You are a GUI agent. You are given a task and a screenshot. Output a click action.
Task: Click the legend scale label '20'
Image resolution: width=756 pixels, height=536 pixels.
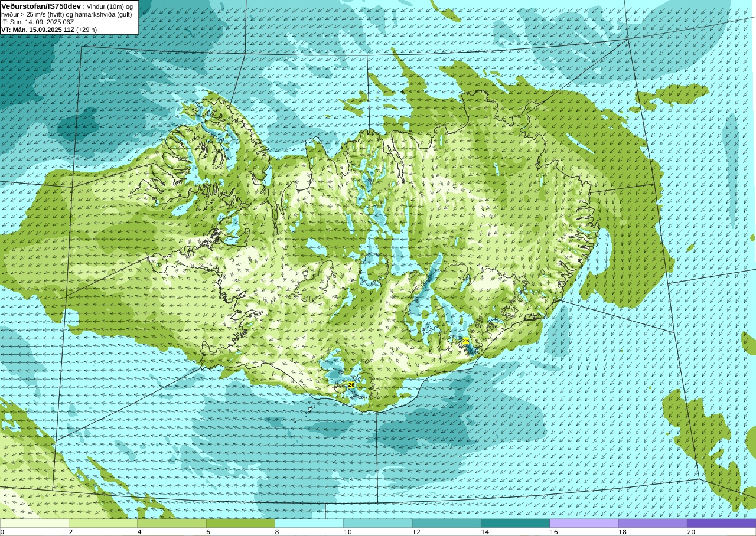coord(691,532)
